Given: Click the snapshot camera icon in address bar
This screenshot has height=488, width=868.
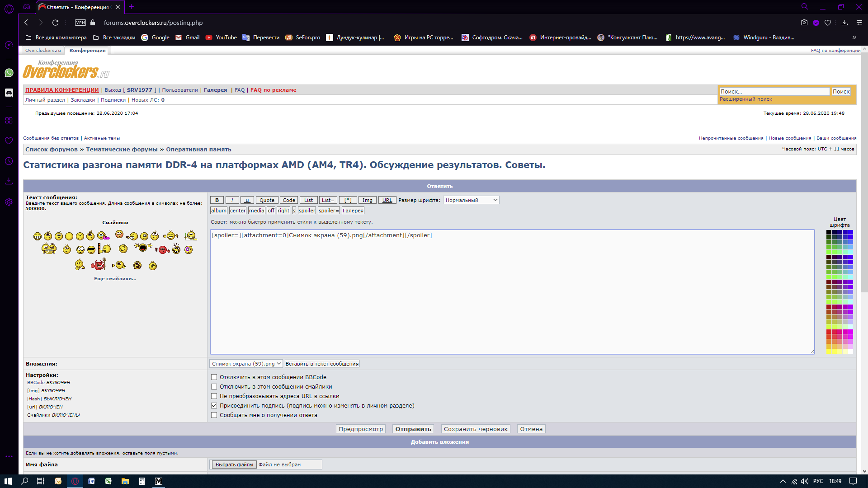Looking at the screenshot, I should [804, 23].
